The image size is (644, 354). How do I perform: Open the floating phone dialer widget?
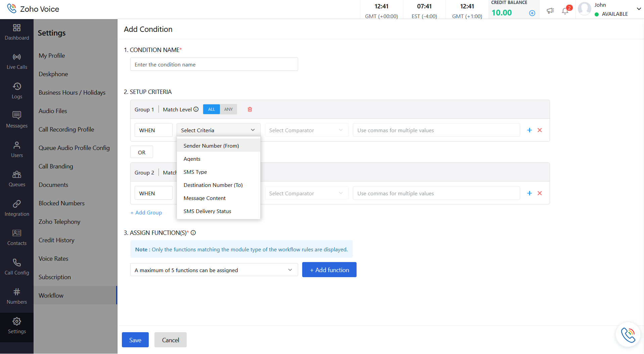pyautogui.click(x=628, y=335)
